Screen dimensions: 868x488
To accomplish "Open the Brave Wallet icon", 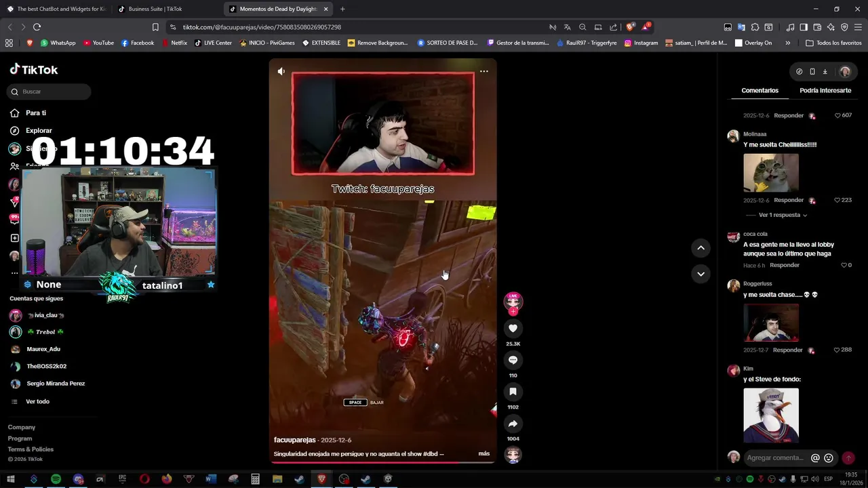I will [x=817, y=27].
